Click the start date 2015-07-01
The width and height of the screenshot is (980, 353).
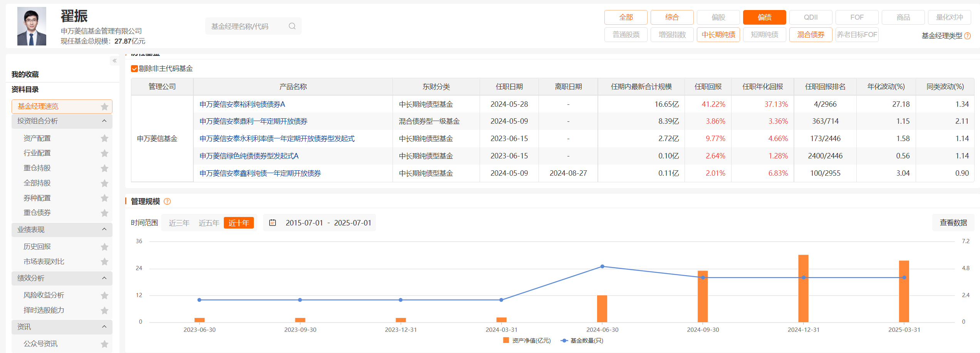pos(304,223)
